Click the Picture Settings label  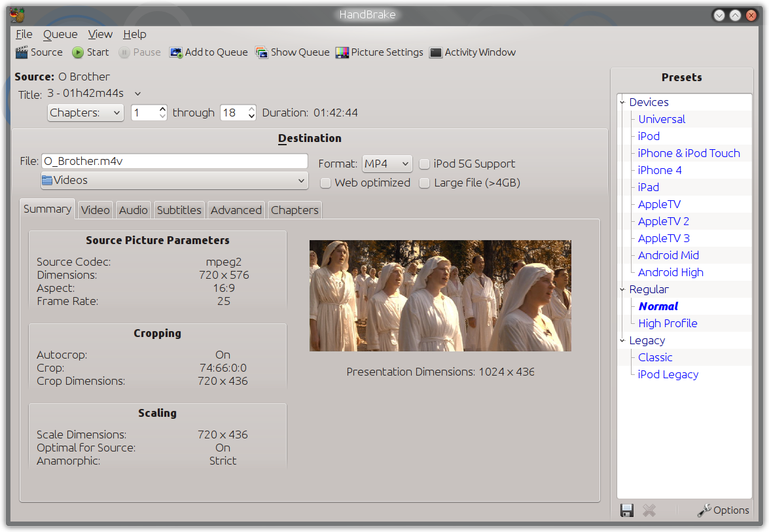click(x=387, y=52)
